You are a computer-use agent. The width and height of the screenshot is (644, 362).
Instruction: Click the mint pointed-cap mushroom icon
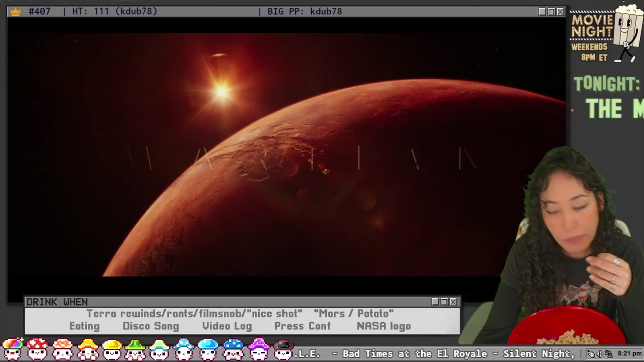159,349
